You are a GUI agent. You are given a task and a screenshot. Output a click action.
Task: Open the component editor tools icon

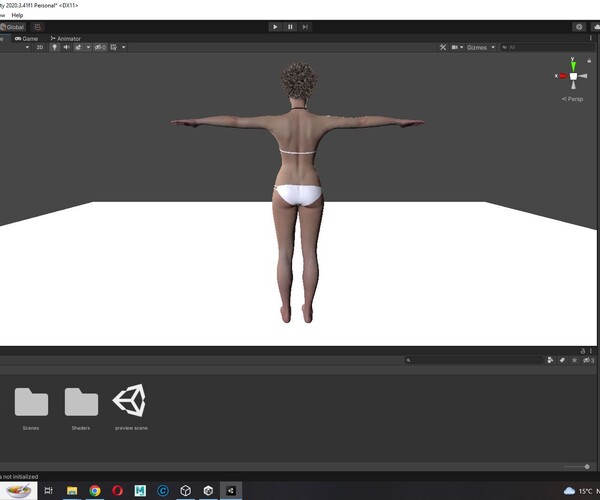(443, 47)
